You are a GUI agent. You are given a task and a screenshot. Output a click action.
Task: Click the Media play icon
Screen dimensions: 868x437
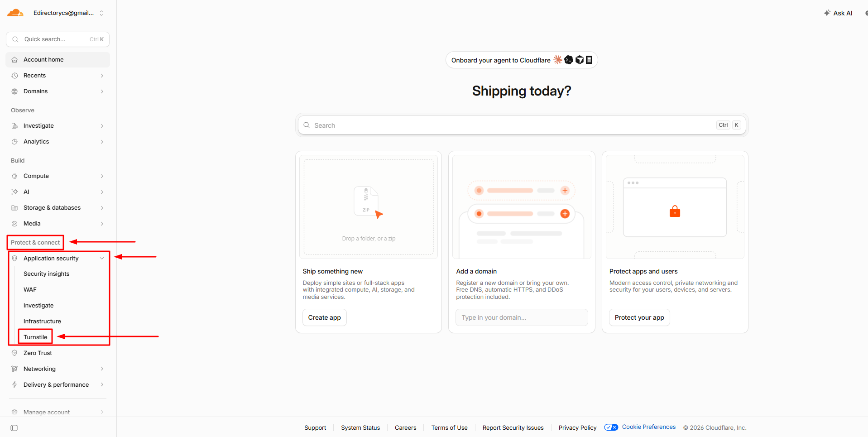[x=14, y=224]
